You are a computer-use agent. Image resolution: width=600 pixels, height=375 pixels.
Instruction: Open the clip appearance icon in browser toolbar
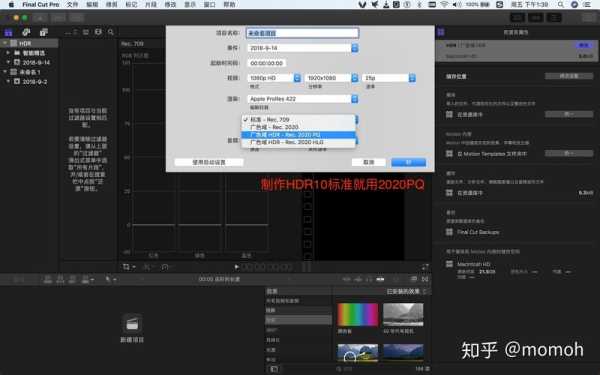[98, 32]
